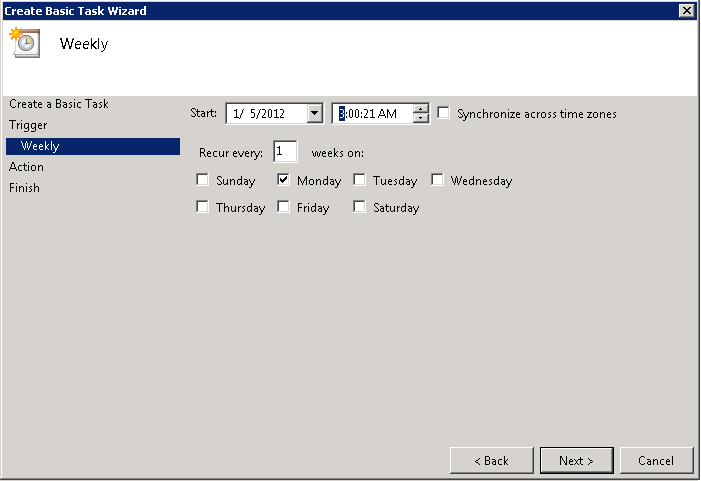Check the Saturday checkbox
701x481 pixels.
(359, 207)
